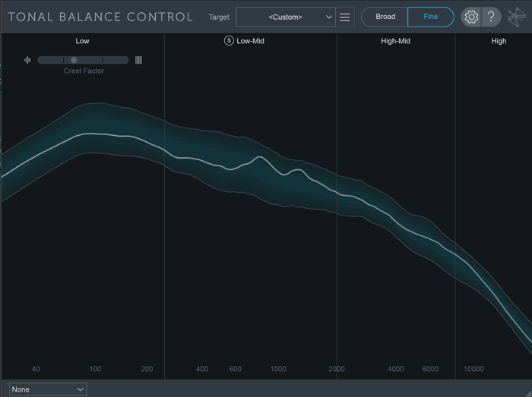Open the help question mark icon
This screenshot has height=397, width=532.
pyautogui.click(x=491, y=17)
